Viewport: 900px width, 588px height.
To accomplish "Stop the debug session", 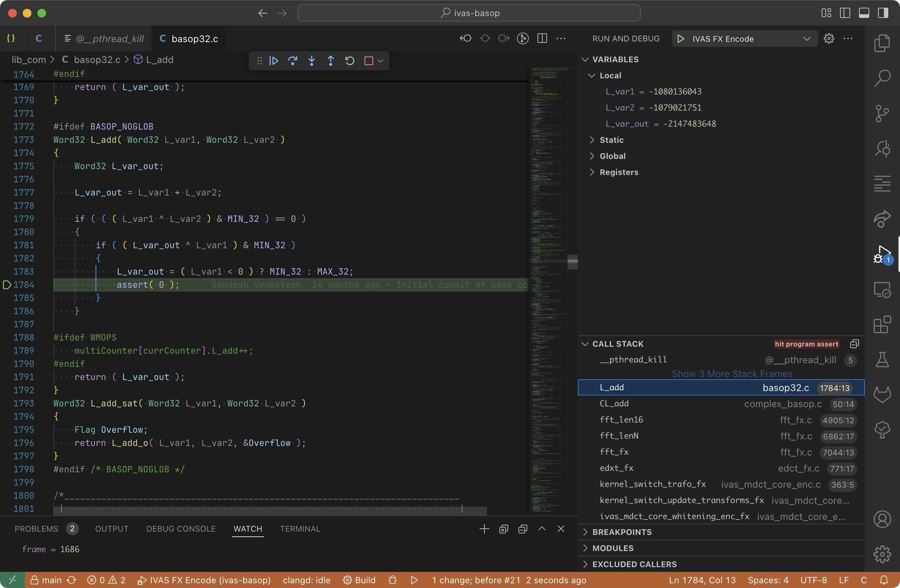I will pos(368,61).
